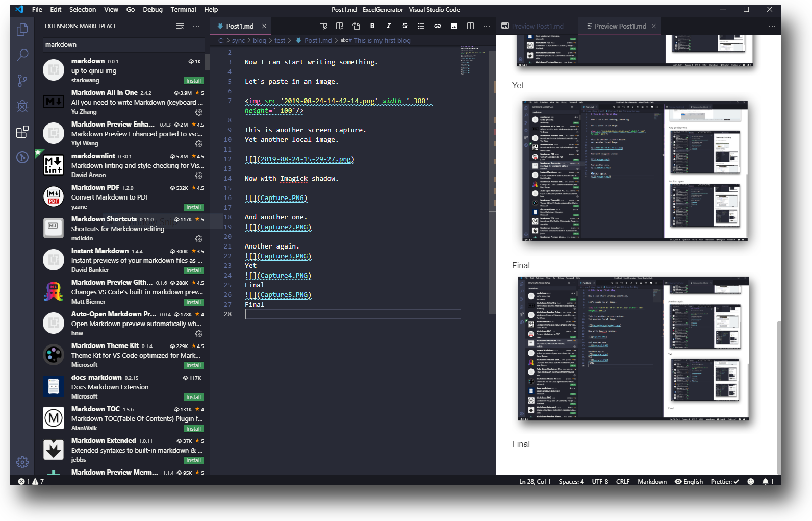Viewport: 812px width, 521px height.
Task: Open Manage gear for Markdown Preview Enhanced
Action: pyautogui.click(x=199, y=144)
